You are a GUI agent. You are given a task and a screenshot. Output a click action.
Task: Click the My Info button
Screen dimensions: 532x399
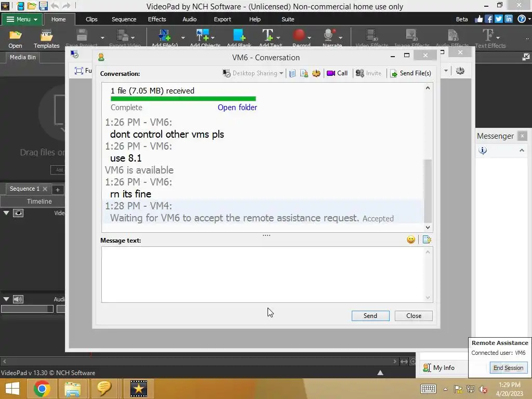point(439,368)
